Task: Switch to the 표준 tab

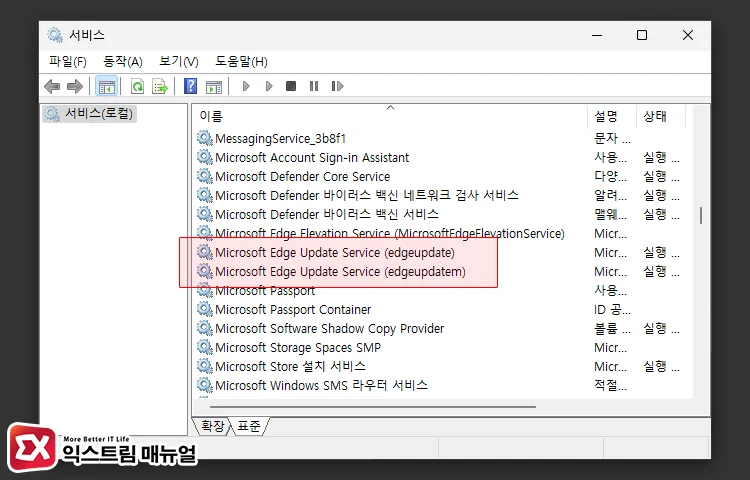Action: pyautogui.click(x=249, y=425)
